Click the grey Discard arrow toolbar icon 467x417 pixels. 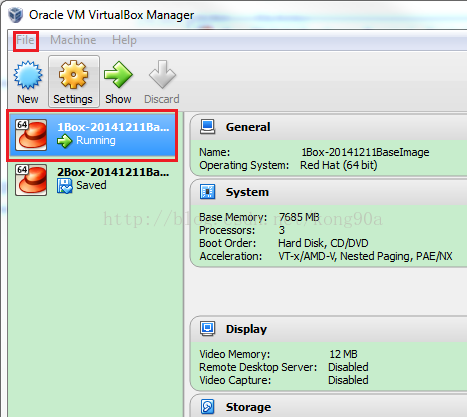pos(162,75)
